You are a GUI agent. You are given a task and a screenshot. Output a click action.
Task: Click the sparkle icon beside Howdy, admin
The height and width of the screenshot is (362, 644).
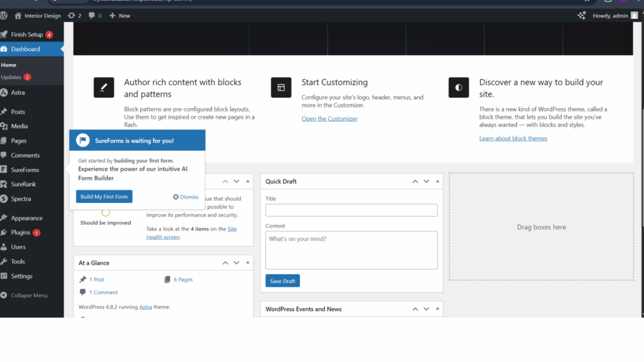tap(582, 15)
